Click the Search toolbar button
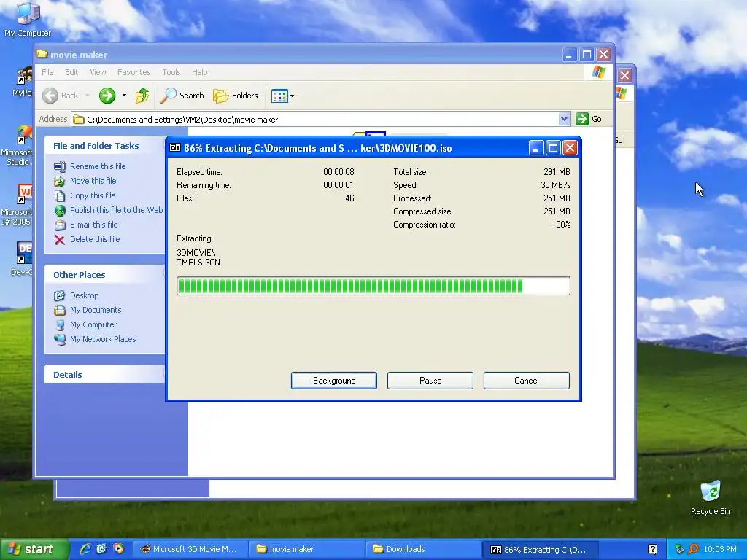 (182, 96)
